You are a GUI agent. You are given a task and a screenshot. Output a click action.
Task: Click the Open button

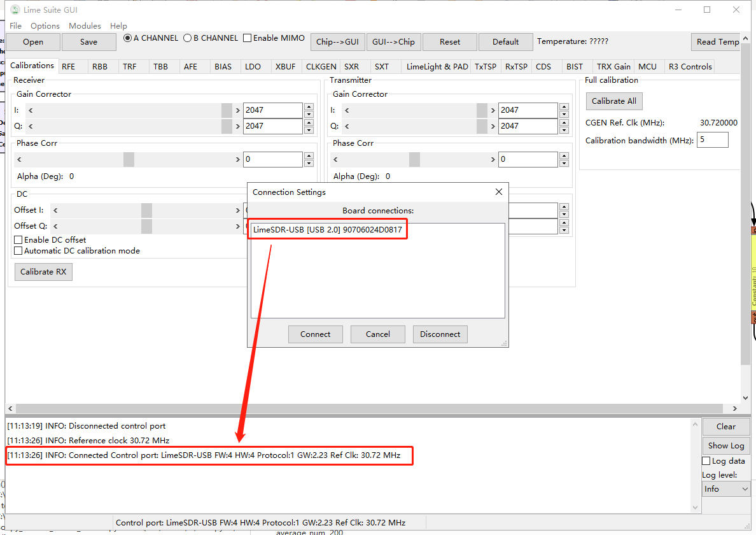tap(33, 42)
